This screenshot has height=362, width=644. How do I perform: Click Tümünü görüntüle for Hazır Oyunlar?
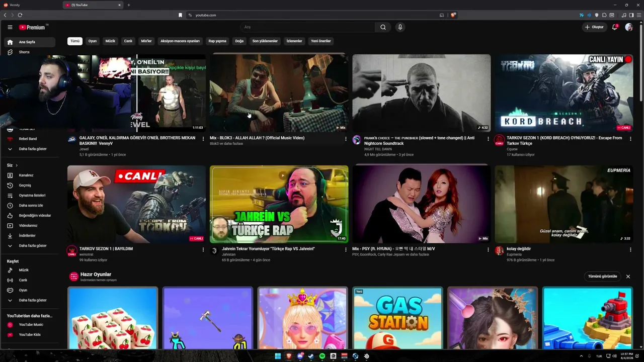[x=603, y=277]
